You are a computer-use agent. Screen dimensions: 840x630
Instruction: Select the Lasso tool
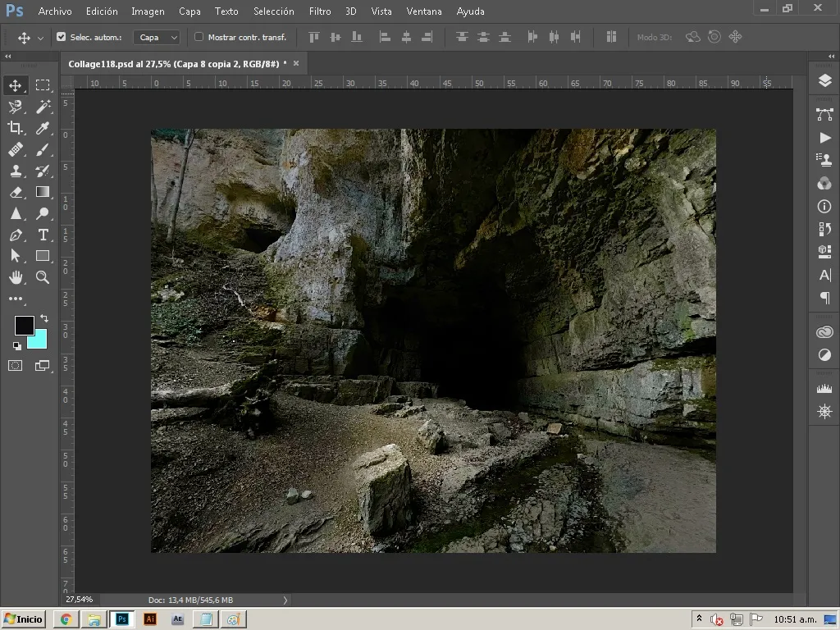point(15,107)
